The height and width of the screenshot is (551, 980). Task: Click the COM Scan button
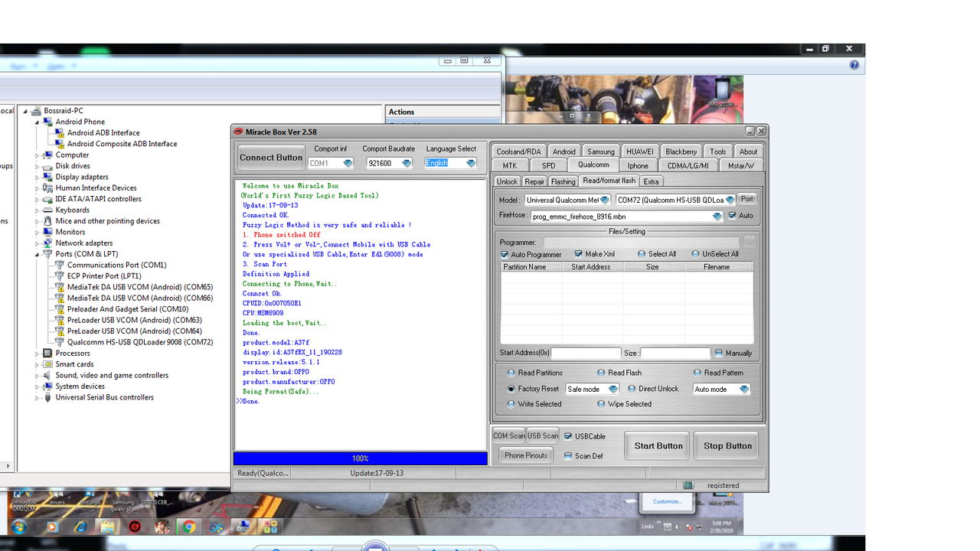[509, 436]
